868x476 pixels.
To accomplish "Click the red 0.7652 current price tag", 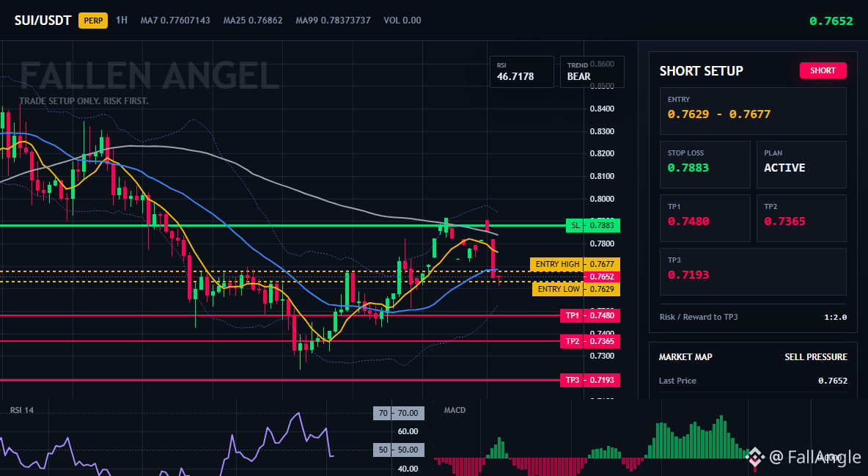I will point(602,277).
